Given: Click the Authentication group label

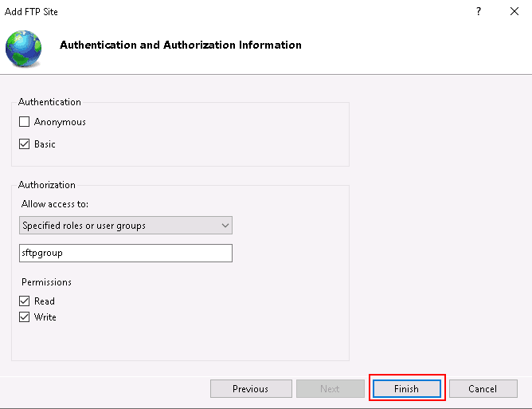Looking at the screenshot, I should click(x=49, y=102).
